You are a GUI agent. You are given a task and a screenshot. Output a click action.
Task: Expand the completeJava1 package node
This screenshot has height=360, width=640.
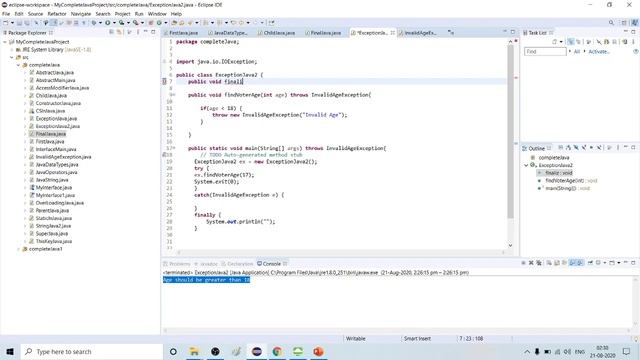click(x=18, y=249)
